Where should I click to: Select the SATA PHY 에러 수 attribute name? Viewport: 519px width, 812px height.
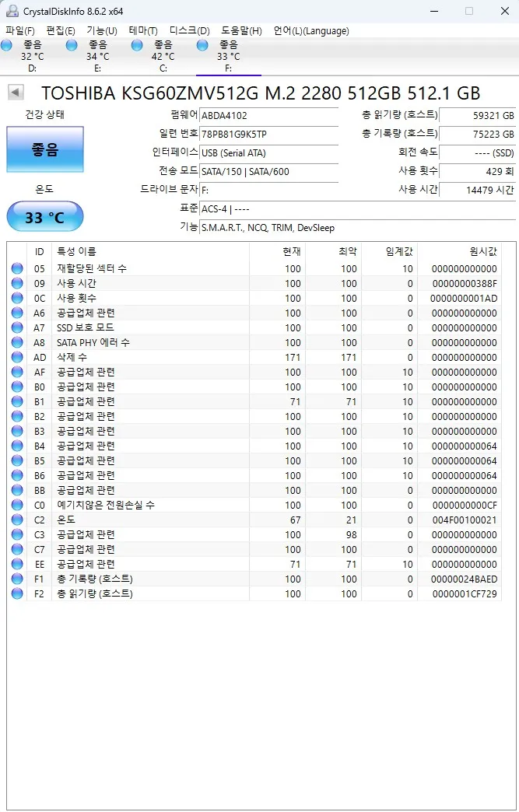point(93,342)
